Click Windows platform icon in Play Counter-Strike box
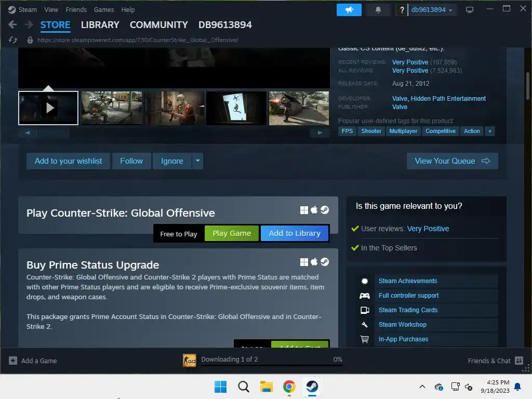 [304, 210]
